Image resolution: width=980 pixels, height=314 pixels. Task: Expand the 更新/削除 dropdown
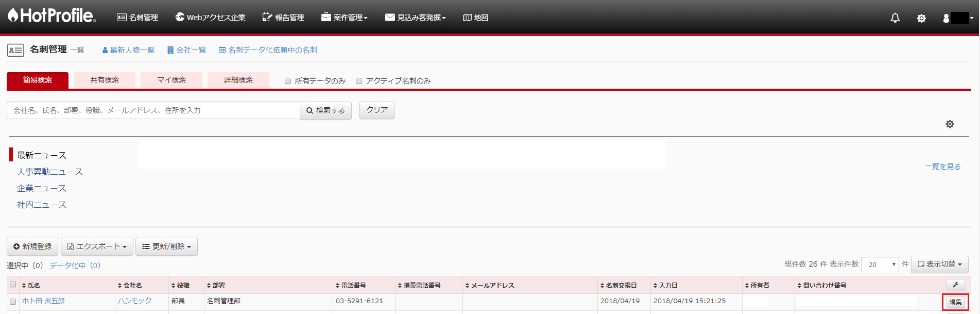[166, 246]
